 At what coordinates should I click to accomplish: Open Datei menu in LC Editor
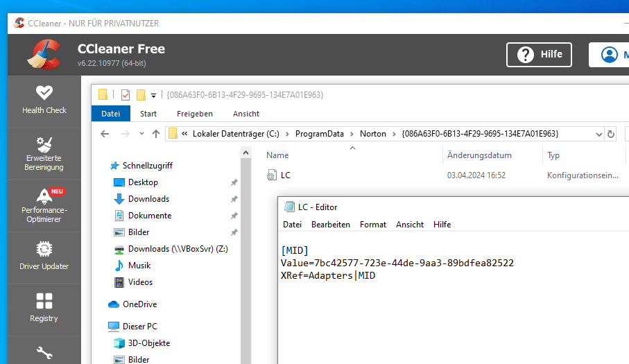[x=292, y=225]
